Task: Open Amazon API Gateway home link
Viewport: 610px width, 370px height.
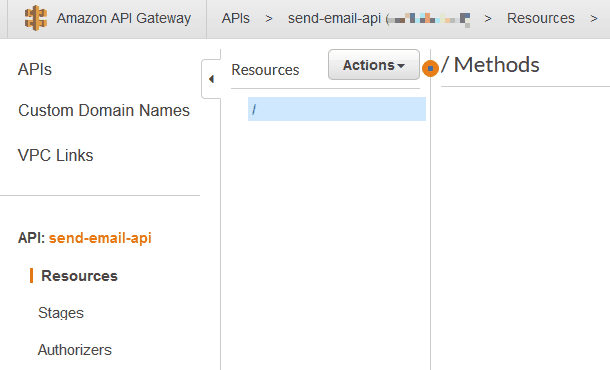Action: point(124,18)
